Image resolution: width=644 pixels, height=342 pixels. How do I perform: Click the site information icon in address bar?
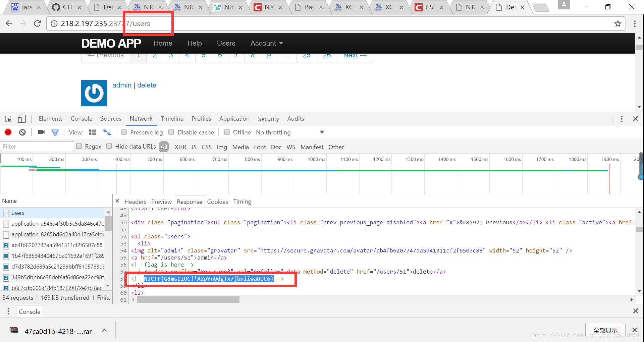coord(54,23)
